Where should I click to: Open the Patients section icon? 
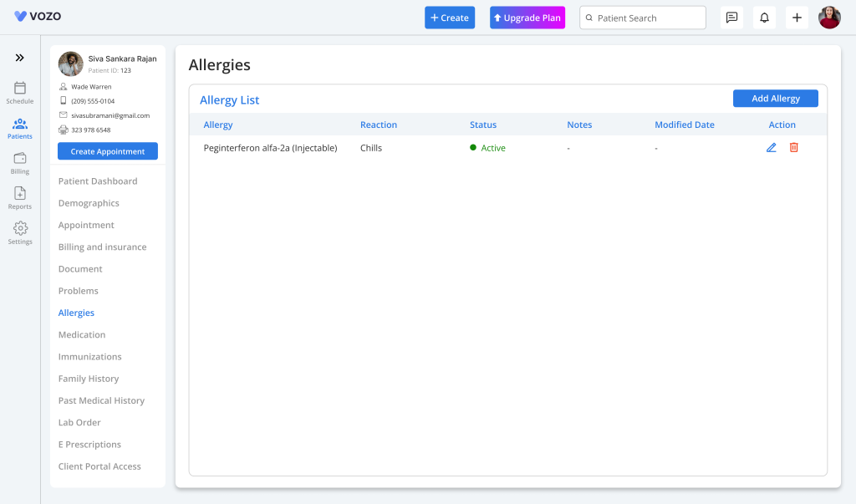click(x=20, y=124)
